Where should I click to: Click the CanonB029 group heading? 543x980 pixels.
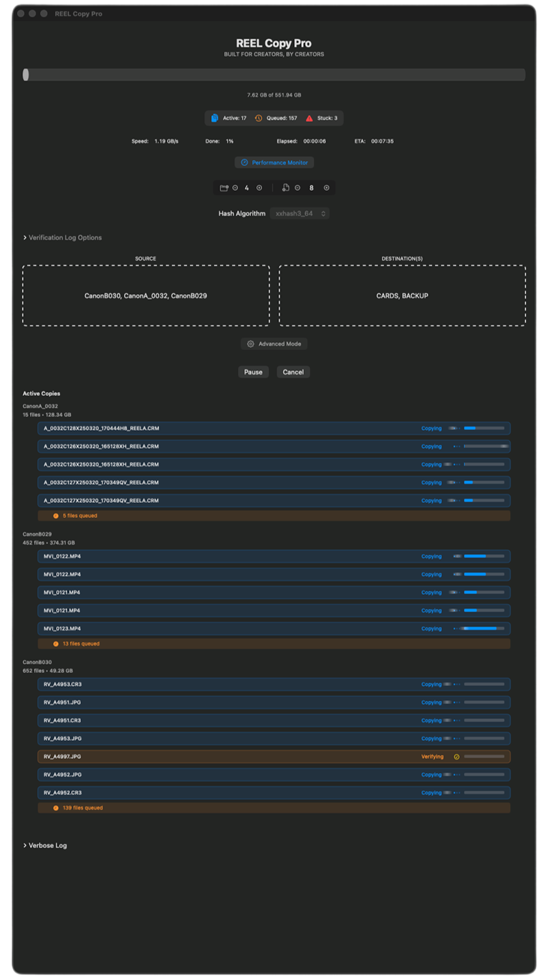click(37, 534)
